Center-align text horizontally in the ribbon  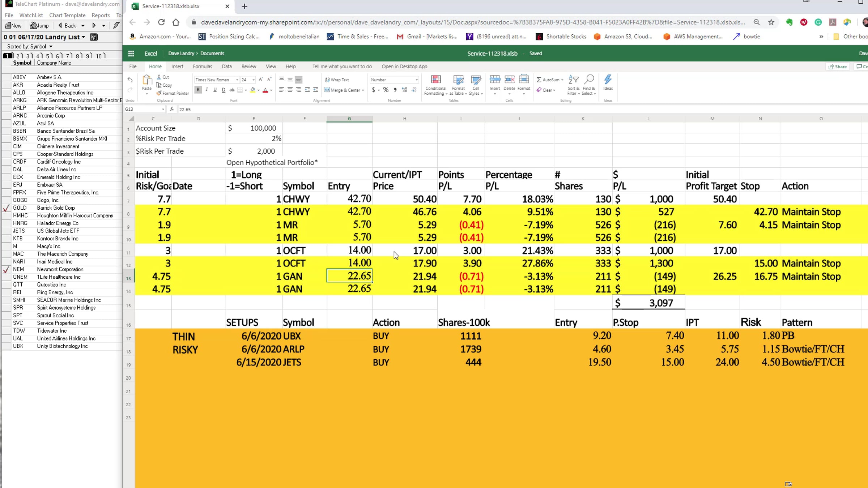click(290, 90)
